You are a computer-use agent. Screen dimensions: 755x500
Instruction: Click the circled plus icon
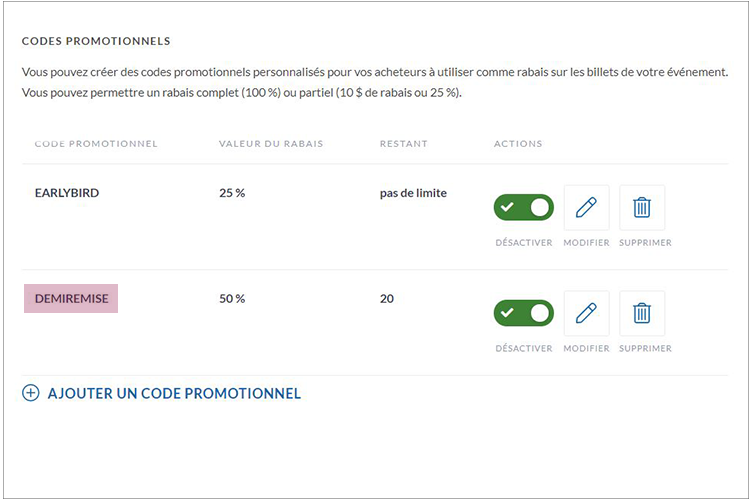tap(31, 393)
